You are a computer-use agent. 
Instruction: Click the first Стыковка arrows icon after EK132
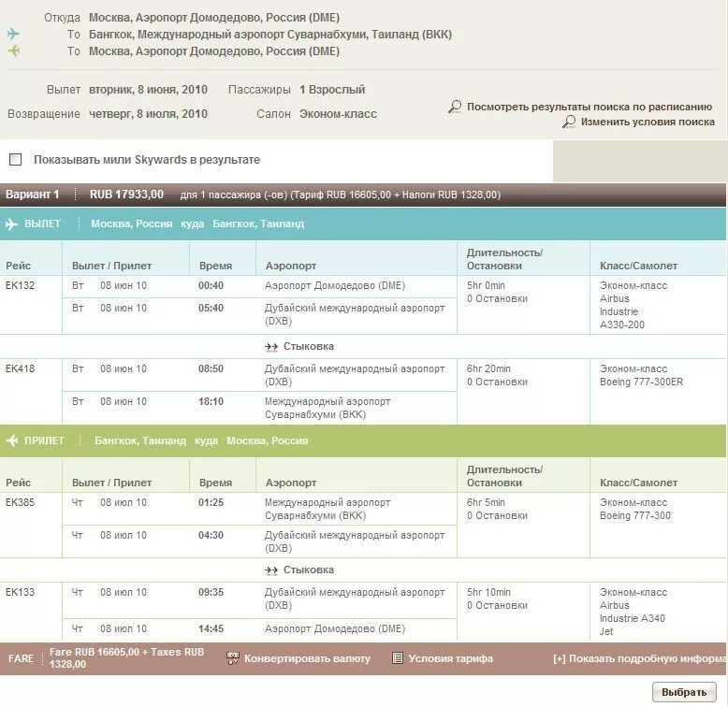tap(271, 347)
